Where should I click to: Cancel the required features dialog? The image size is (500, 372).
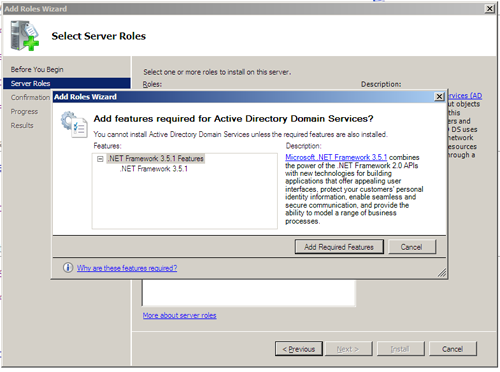[x=412, y=247]
